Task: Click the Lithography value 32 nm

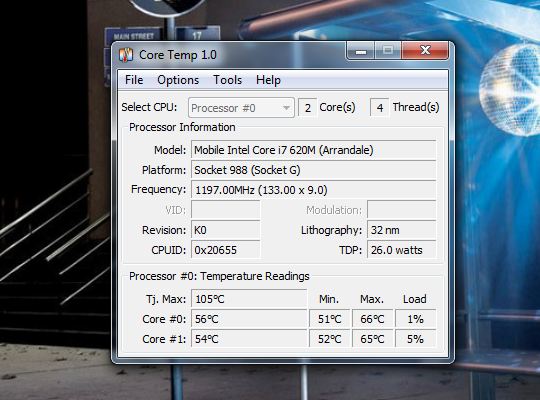Action: (402, 230)
